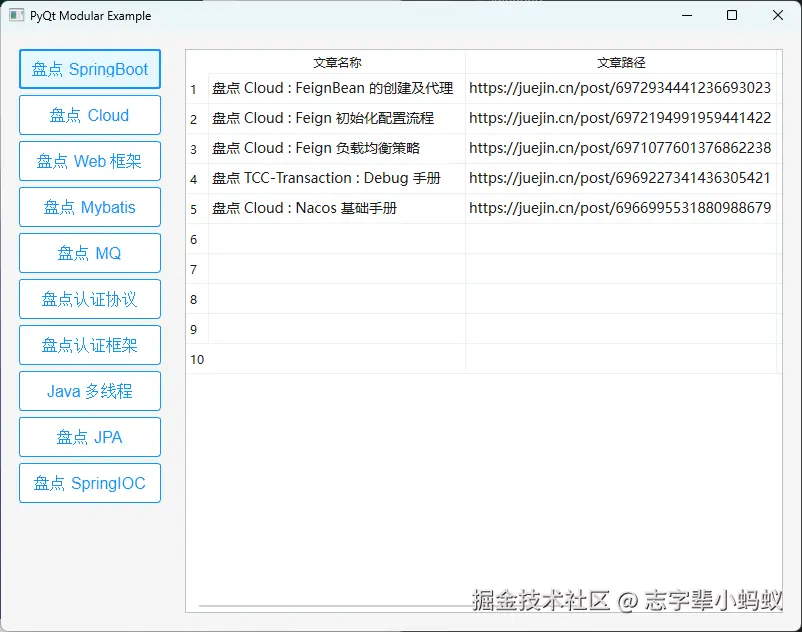Screen dimensions: 802x632
Task: Select empty row header 7
Action: tap(197, 269)
